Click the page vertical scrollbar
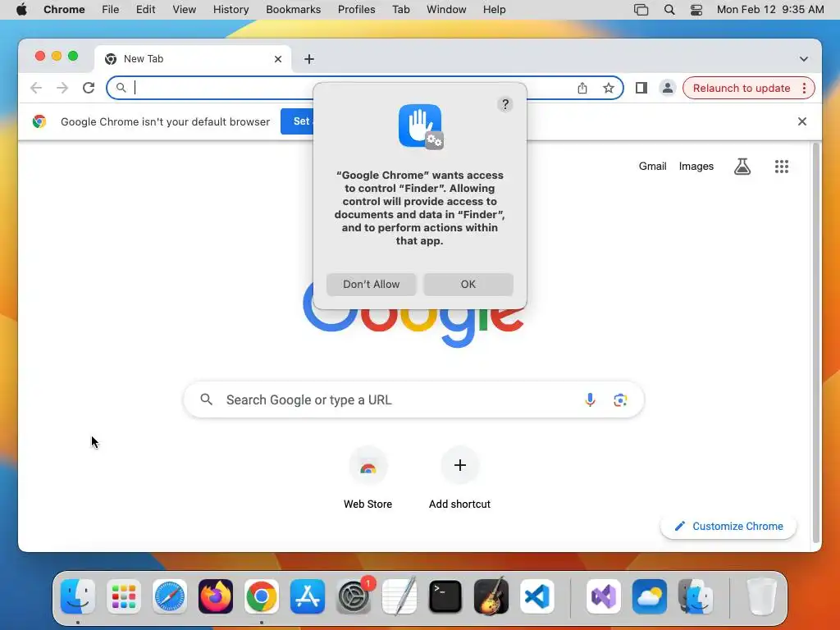The width and height of the screenshot is (840, 630). (x=816, y=343)
